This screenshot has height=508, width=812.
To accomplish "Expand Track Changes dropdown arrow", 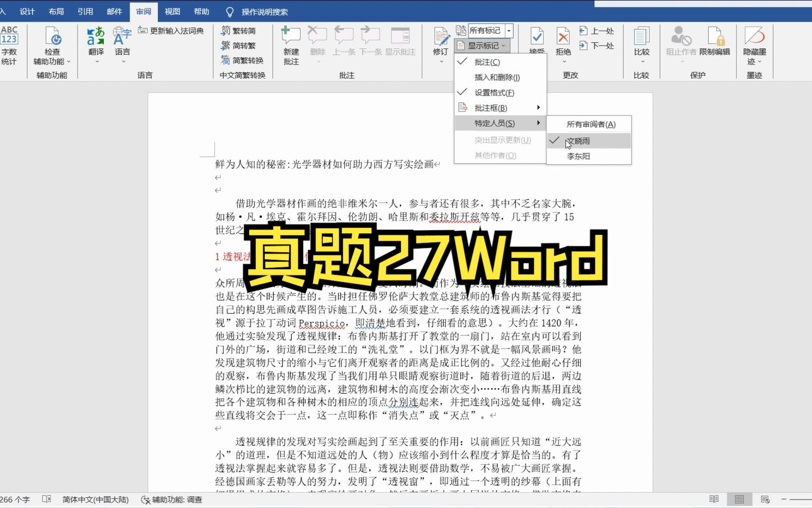I will coord(441,62).
